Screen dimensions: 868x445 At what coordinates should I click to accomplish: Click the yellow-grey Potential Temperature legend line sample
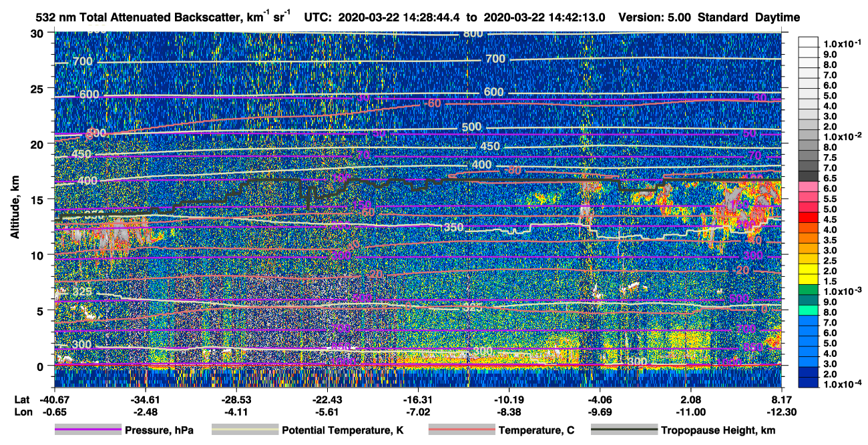pyautogui.click(x=244, y=430)
